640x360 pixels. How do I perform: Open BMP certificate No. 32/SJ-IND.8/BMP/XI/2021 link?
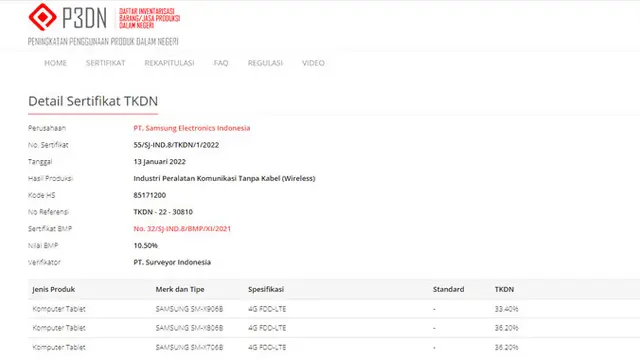[182, 229]
